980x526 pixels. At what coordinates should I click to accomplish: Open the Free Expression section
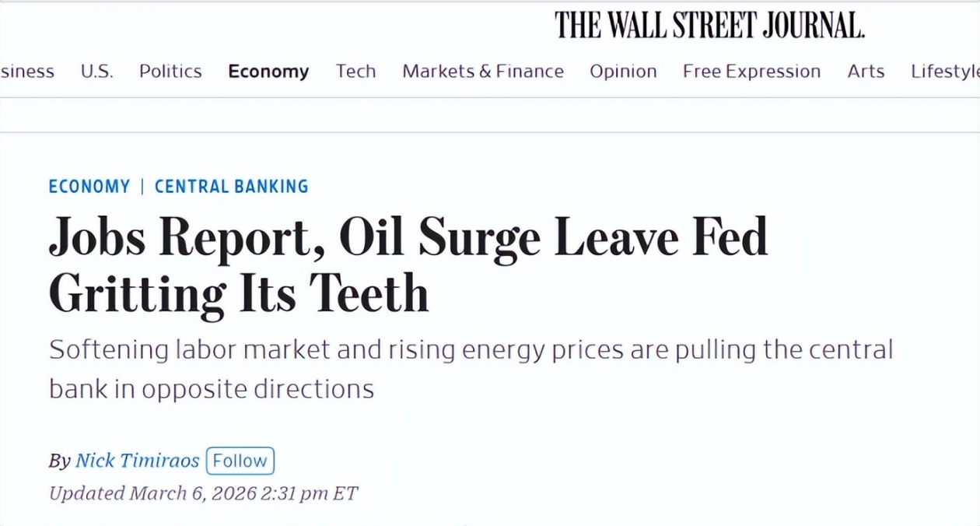[751, 72]
